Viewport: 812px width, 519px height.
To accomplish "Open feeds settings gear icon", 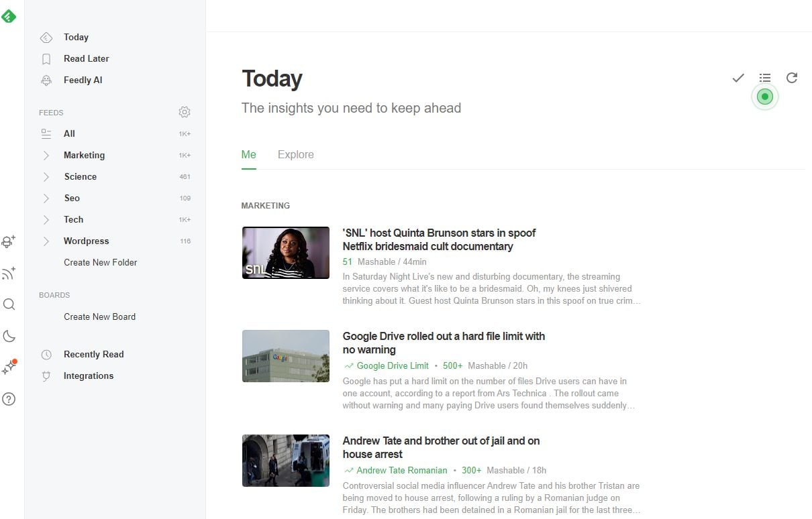I will 185,112.
